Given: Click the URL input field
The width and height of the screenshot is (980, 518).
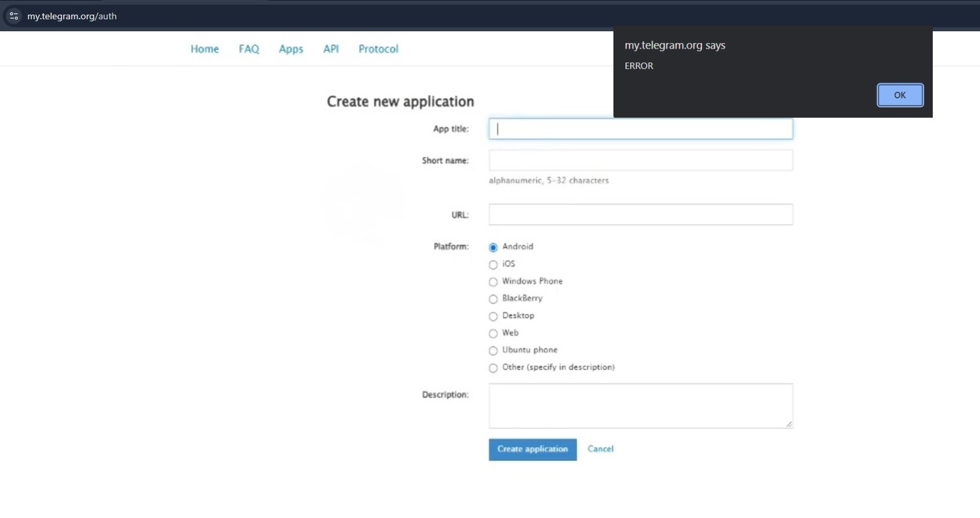Looking at the screenshot, I should 640,215.
